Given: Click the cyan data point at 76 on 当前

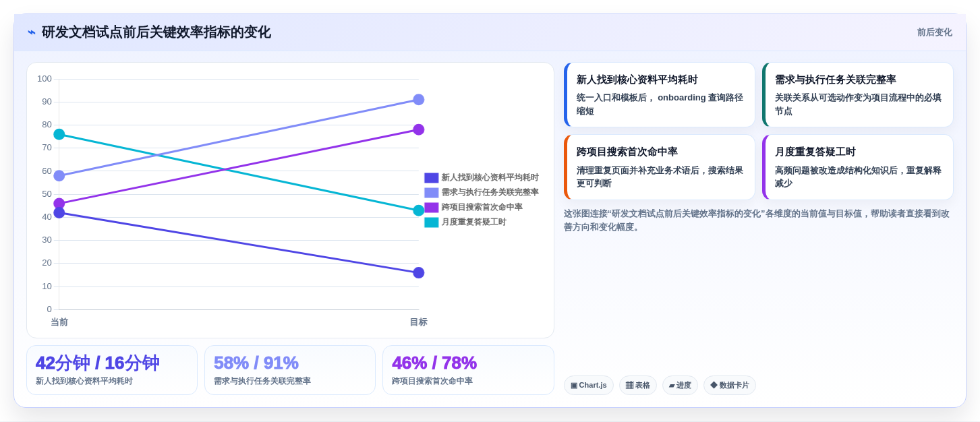Looking at the screenshot, I should tap(59, 134).
